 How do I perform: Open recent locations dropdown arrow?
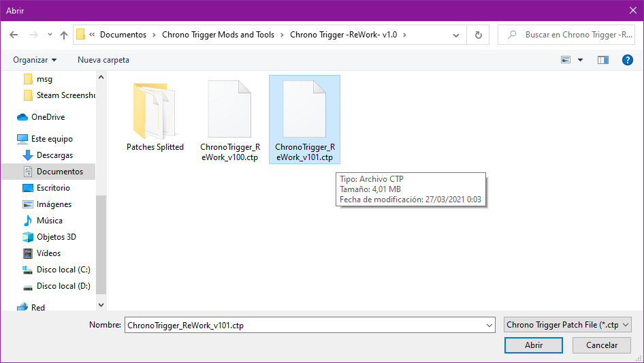pos(50,35)
